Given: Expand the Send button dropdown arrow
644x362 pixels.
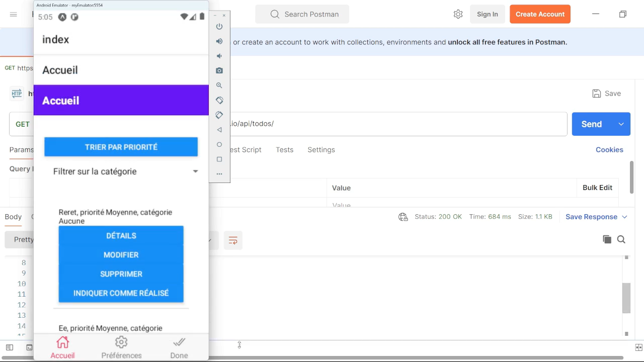Looking at the screenshot, I should pos(621,124).
